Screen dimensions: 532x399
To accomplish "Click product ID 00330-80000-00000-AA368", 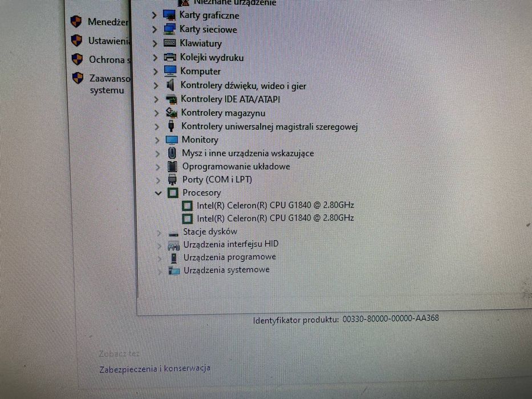I will point(391,318).
